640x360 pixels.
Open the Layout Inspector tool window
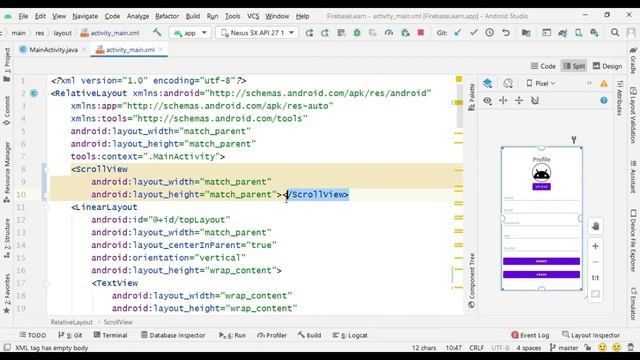coord(591,335)
